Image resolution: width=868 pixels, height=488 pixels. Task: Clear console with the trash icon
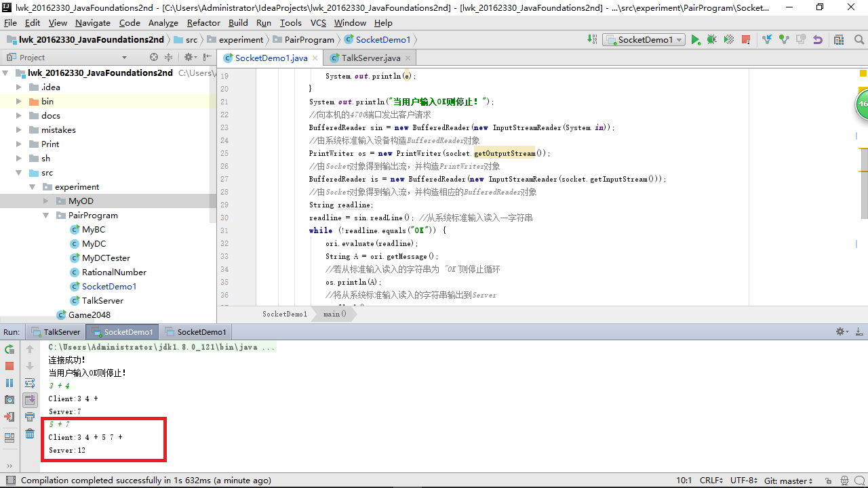[x=30, y=434]
